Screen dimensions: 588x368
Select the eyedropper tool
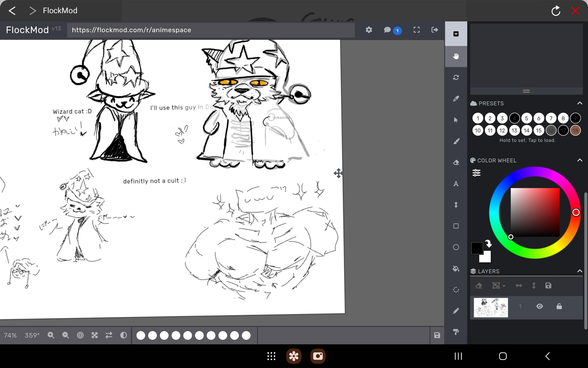[456, 99]
